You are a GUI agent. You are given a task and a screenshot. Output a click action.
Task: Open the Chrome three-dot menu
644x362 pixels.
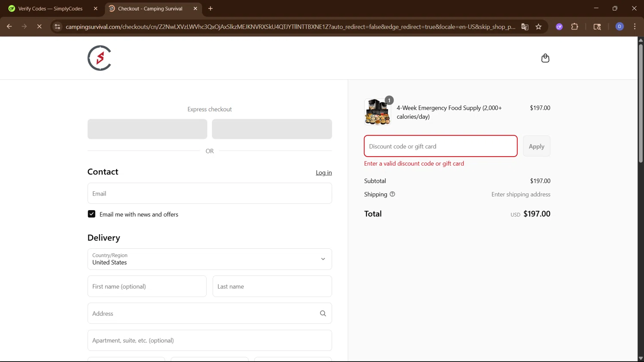(x=635, y=27)
